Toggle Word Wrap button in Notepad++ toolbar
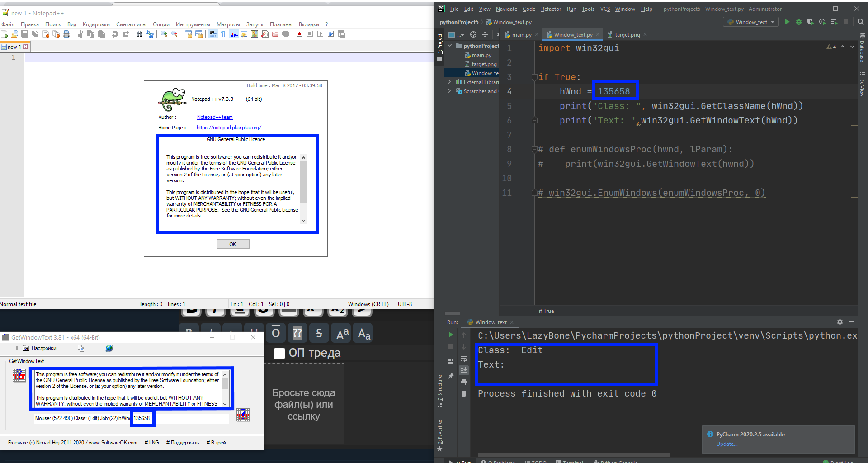Image resolution: width=868 pixels, height=463 pixels. point(212,34)
